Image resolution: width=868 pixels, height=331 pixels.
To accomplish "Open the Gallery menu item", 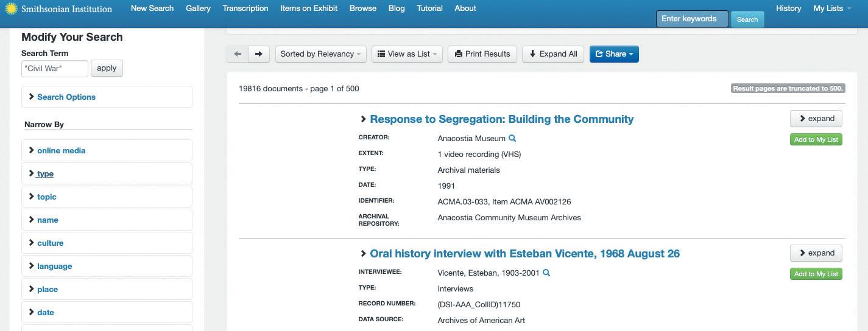I will tap(198, 9).
